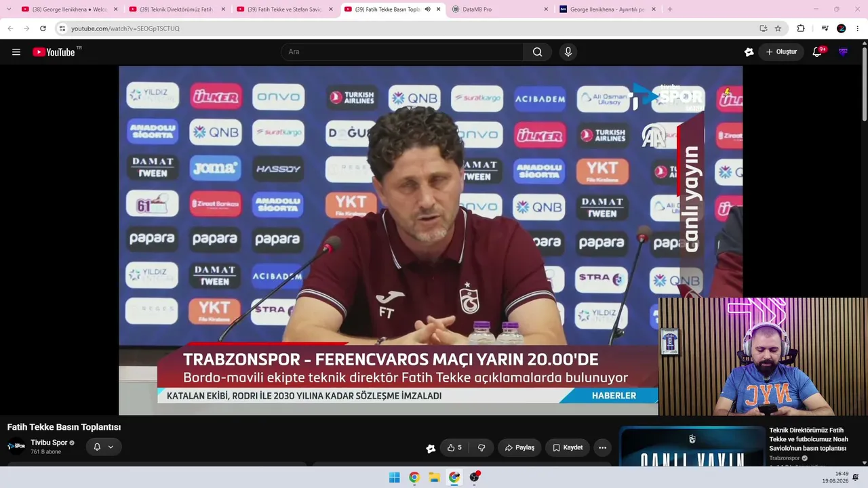Close the DataMB Pro tab
Image resolution: width=868 pixels, height=488 pixels.
[546, 9]
